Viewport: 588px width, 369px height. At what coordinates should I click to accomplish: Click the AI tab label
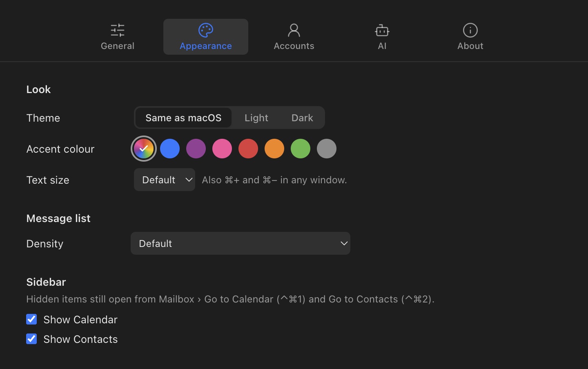coord(382,46)
